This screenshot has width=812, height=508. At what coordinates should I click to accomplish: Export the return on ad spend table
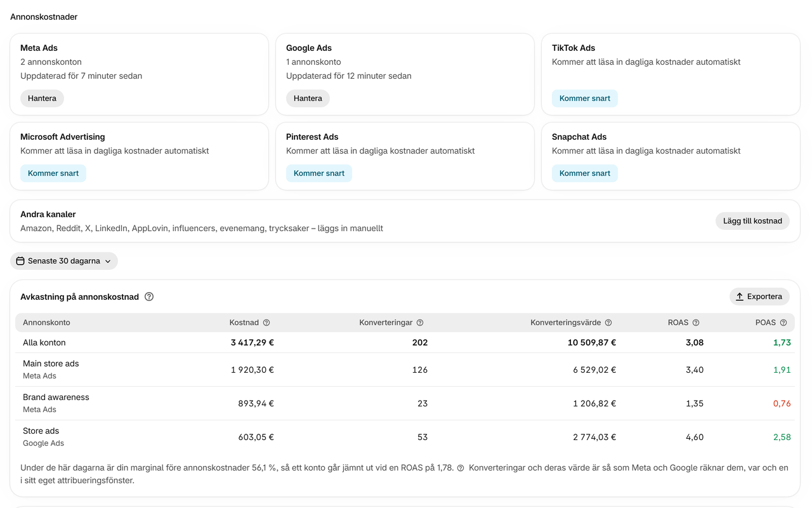pyautogui.click(x=759, y=297)
